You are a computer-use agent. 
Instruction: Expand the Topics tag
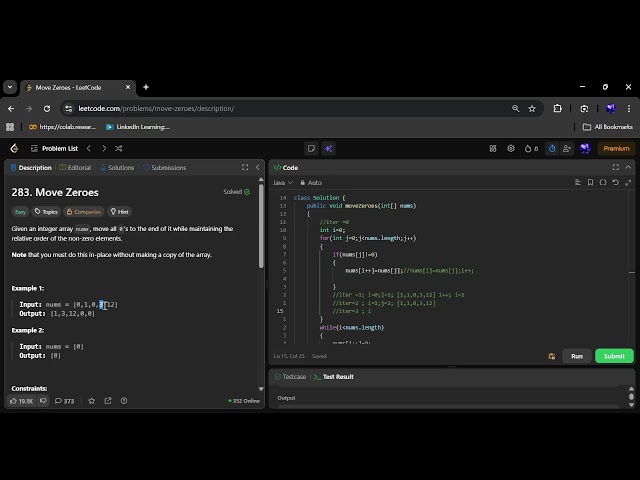46,212
